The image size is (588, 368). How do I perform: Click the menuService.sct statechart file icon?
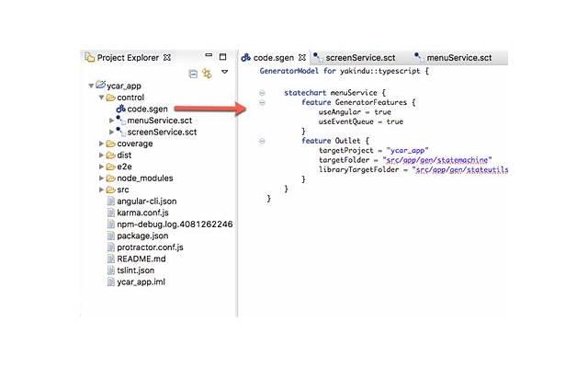120,121
